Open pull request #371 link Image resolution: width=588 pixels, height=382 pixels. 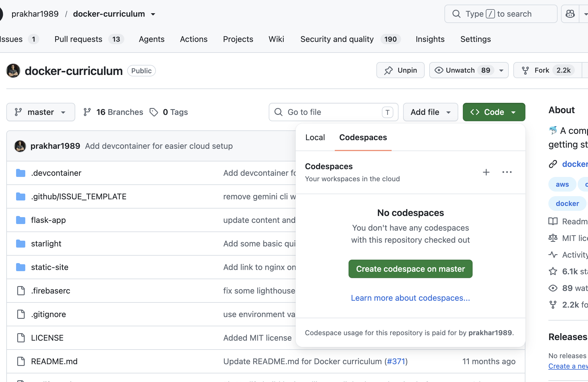click(x=396, y=361)
